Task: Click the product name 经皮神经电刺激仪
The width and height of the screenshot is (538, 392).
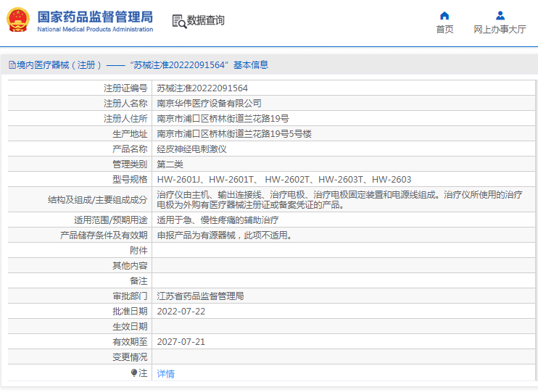Action: tap(192, 149)
